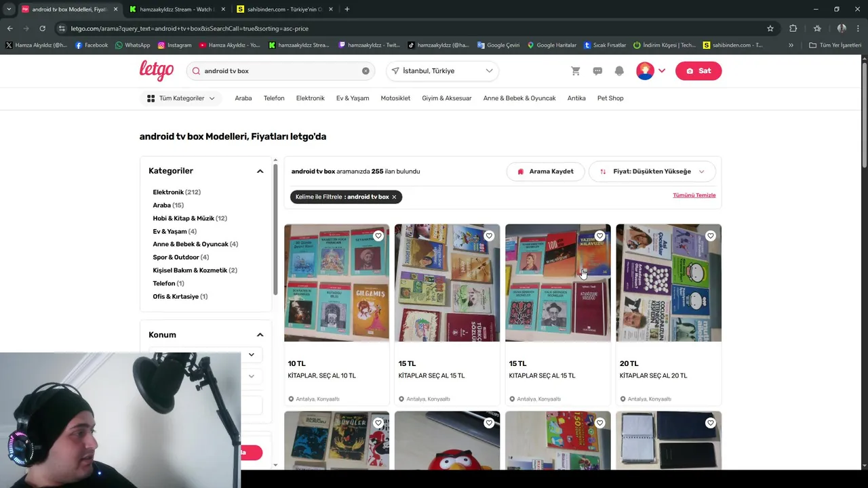Image resolution: width=868 pixels, height=488 pixels.
Task: Click the browser address bar URL
Action: (190, 28)
